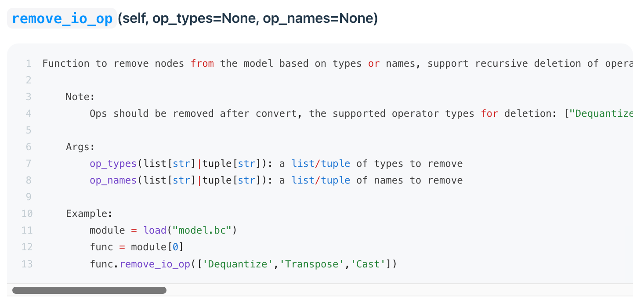Click line number 1 in the code gutter
Viewport: 644px width, 303px height.
pos(29,64)
